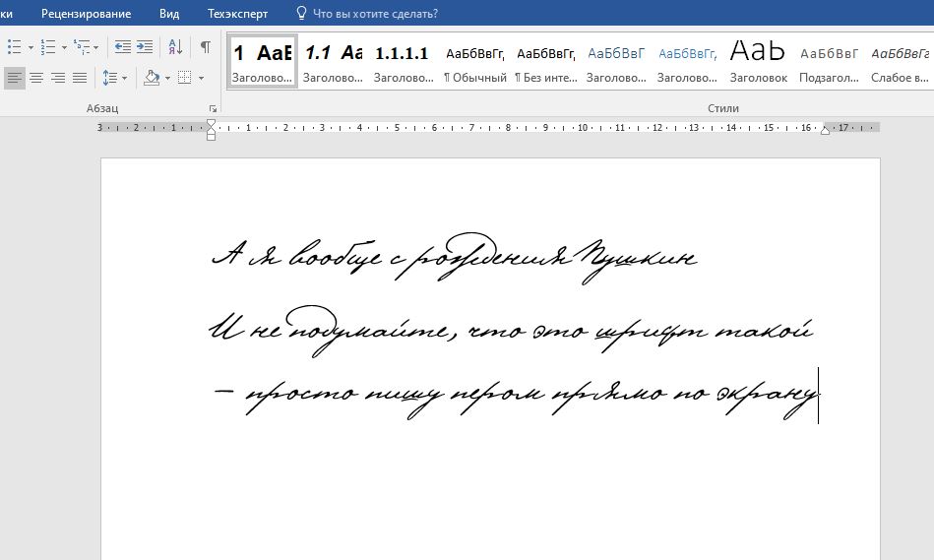Click the lightbulb Tell Me icon
The width and height of the screenshot is (934, 560).
pyautogui.click(x=301, y=13)
